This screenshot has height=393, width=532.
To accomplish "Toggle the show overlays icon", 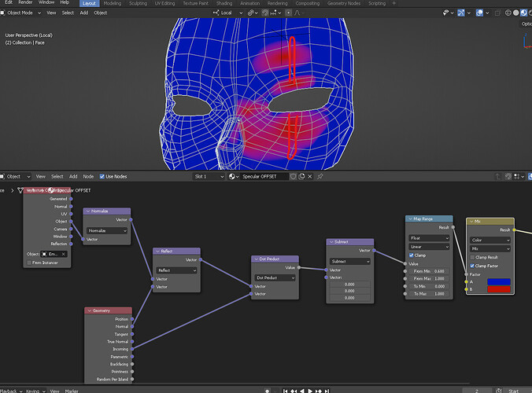I will tap(479, 13).
